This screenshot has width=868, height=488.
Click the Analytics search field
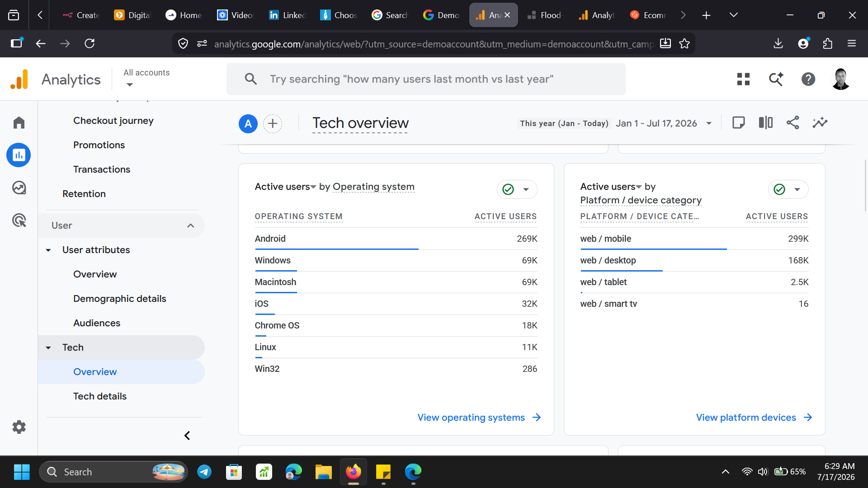(426, 79)
